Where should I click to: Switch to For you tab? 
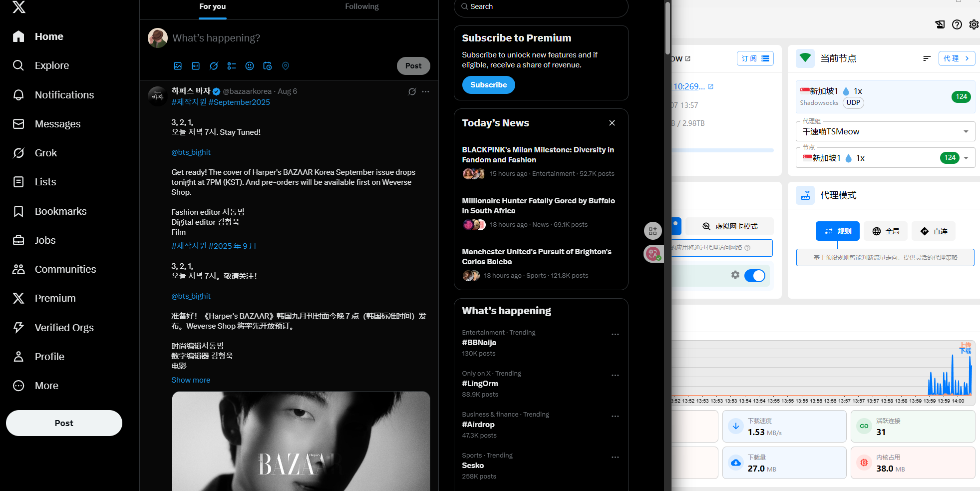point(213,7)
